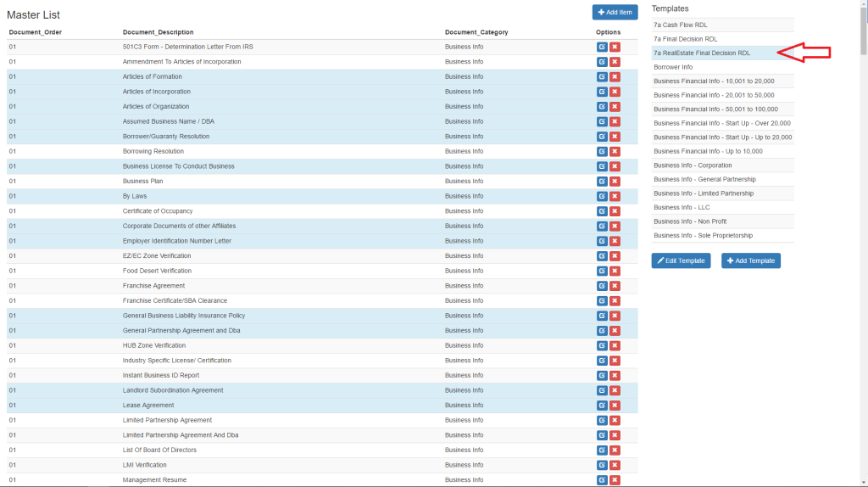Choose Business Financial Info - 50,001 to 100,000

point(722,109)
